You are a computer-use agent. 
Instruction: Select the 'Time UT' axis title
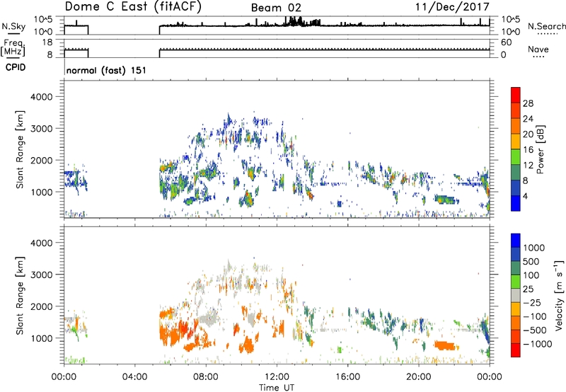(277, 388)
